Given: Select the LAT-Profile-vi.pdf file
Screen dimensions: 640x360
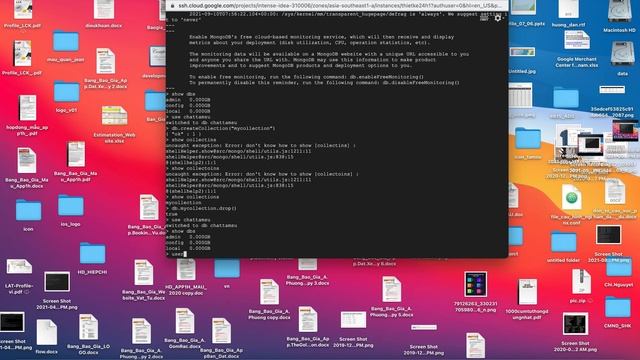Looking at the screenshot, I should (19, 267).
